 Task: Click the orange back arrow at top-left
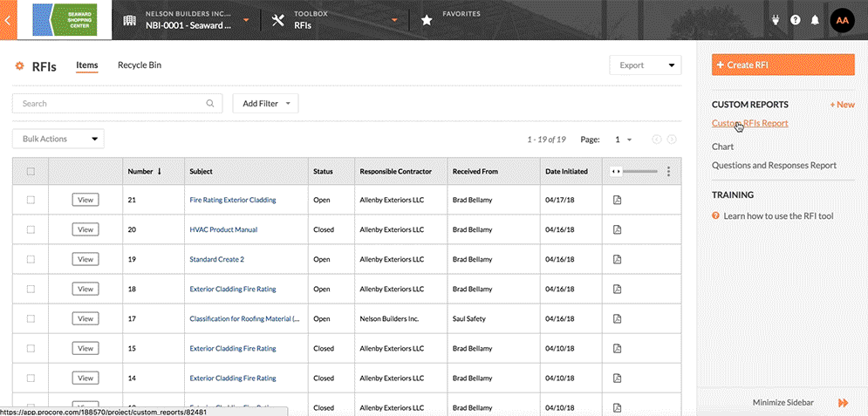click(8, 20)
